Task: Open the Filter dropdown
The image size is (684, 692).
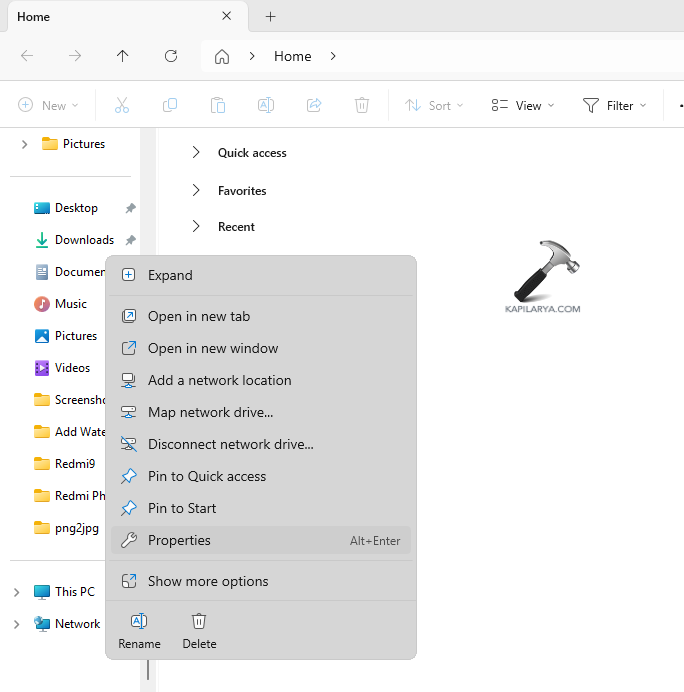Action: click(614, 105)
